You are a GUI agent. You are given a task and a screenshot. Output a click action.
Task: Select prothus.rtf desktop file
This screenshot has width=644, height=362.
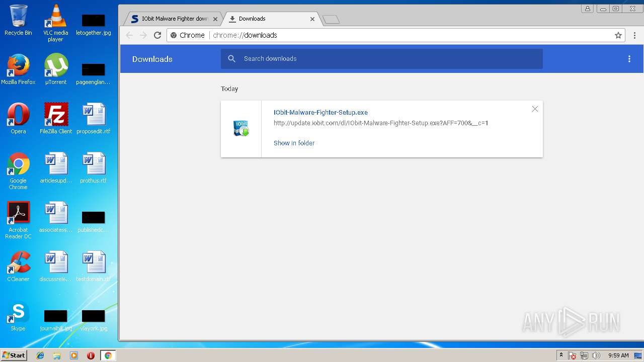[x=93, y=168]
